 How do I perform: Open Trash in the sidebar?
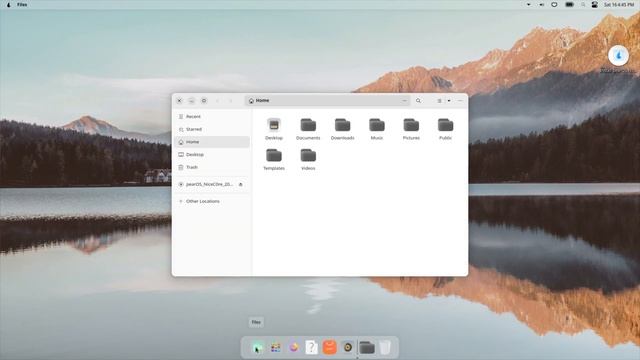click(x=212, y=167)
